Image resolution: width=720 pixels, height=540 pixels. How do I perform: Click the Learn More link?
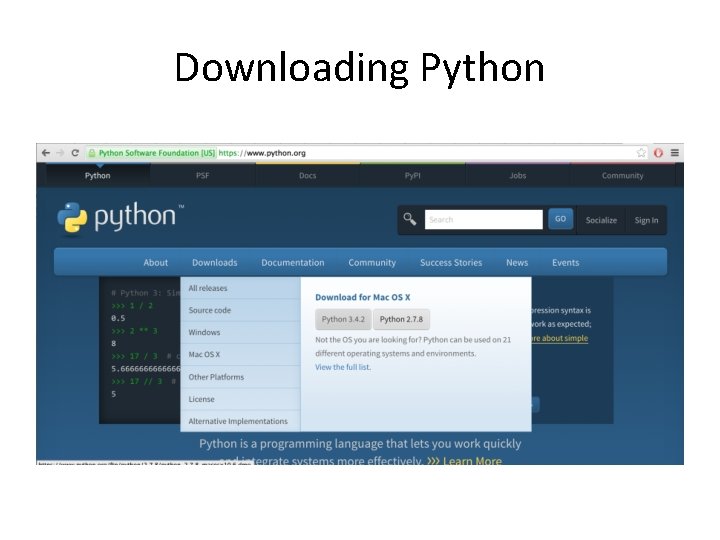(x=465, y=460)
